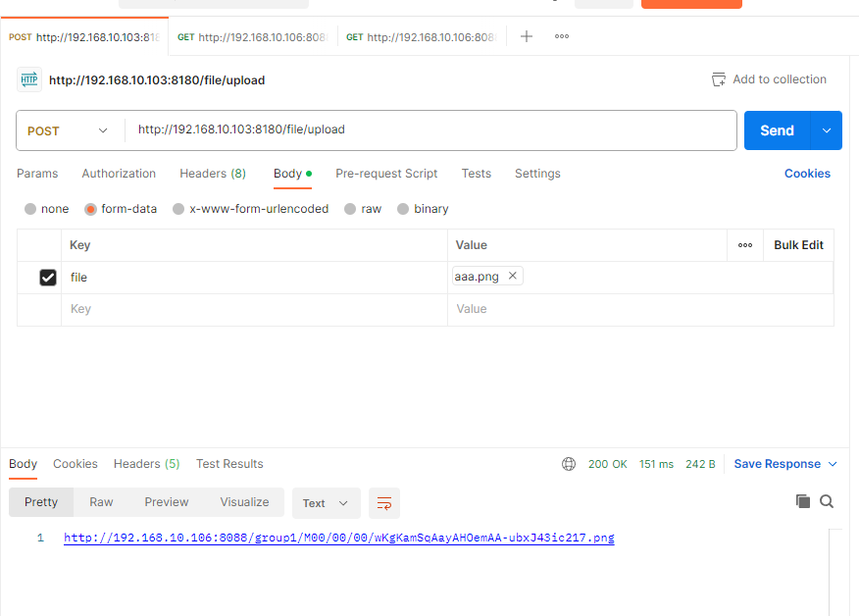Click the empty Value input cell
This screenshot has height=616, width=859.
(x=640, y=310)
